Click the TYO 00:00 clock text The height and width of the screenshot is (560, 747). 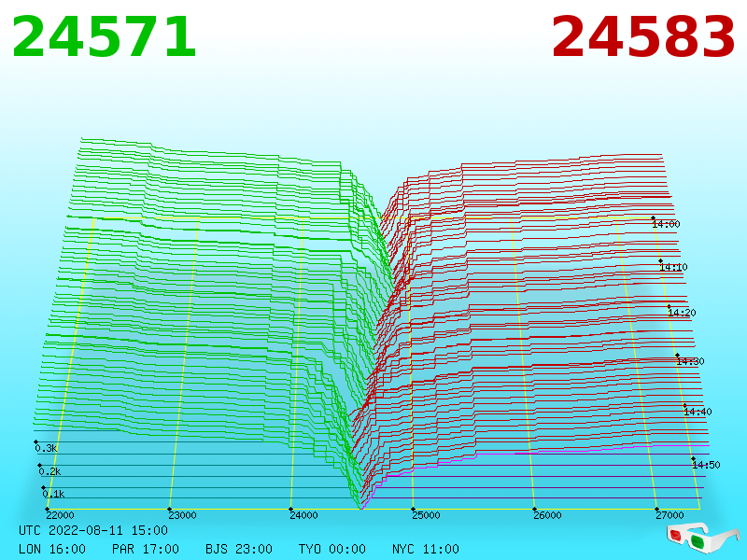point(332,549)
